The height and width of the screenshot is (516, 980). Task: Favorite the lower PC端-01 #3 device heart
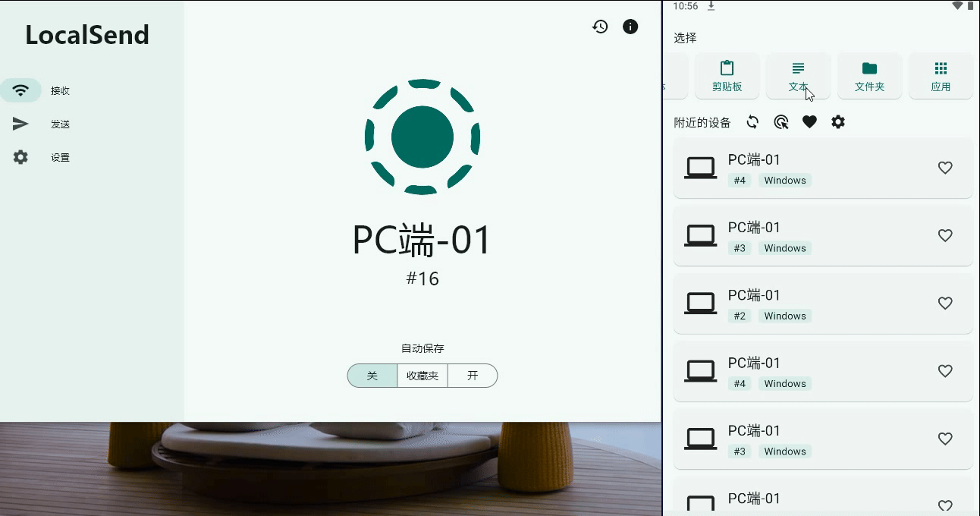(945, 439)
